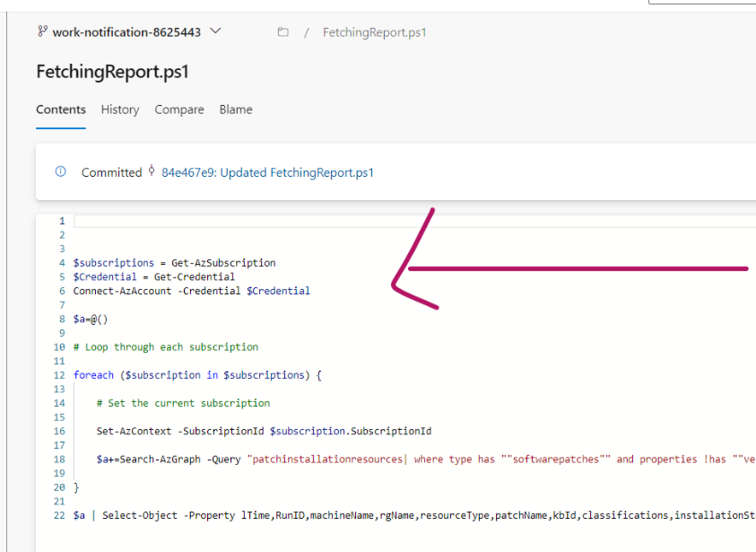Click the repository folder icon in breadcrumb
This screenshot has height=552, width=756.
283,32
